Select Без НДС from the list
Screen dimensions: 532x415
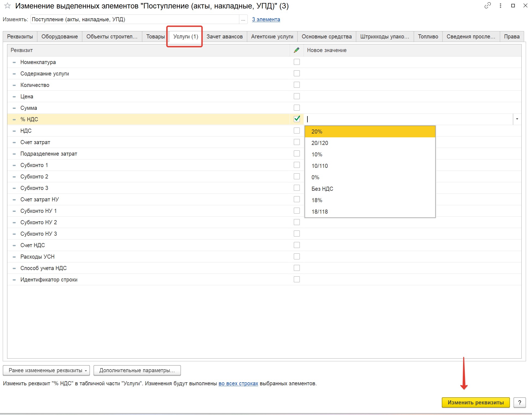tap(370, 189)
